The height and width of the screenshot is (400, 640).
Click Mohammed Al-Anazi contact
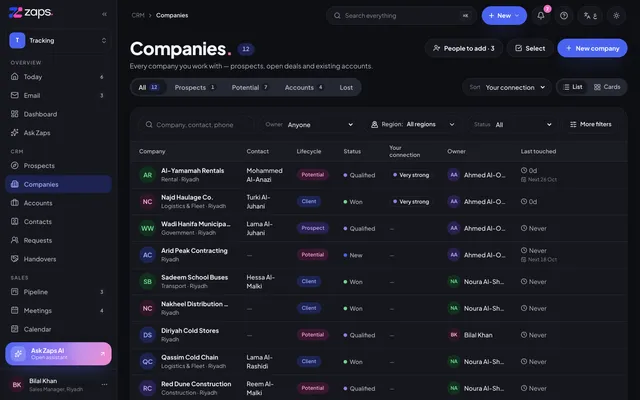[x=264, y=175]
